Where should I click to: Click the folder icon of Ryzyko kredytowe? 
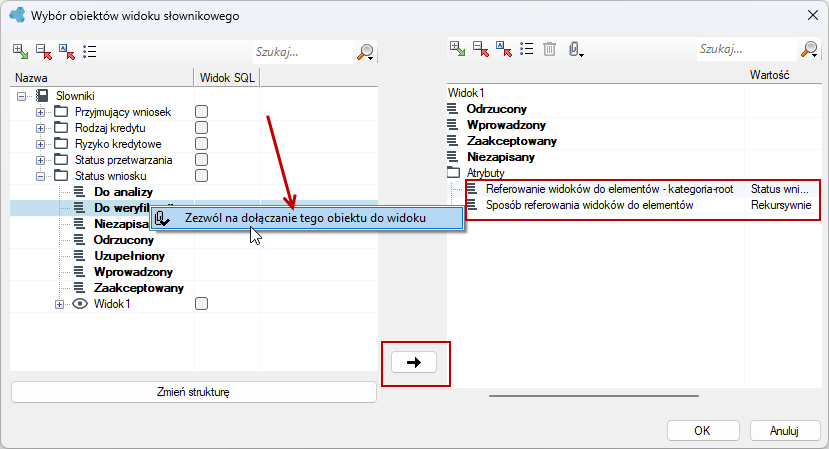click(61, 143)
